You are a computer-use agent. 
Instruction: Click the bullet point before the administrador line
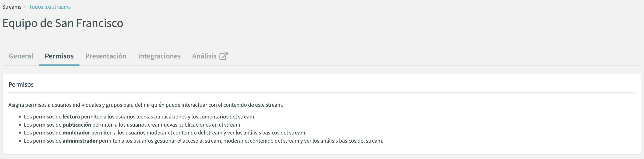(20, 141)
